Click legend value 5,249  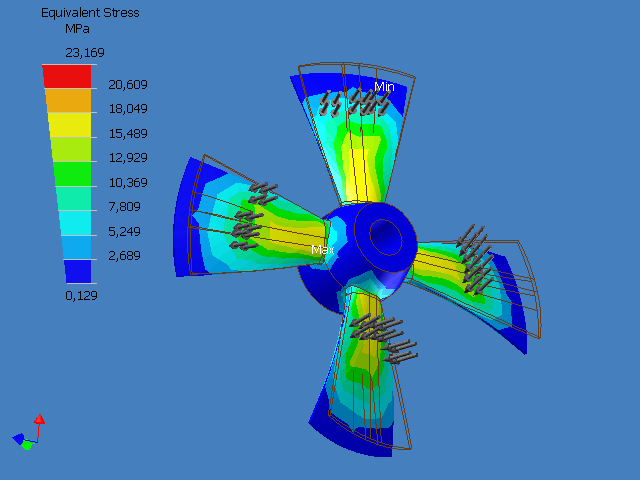124,231
